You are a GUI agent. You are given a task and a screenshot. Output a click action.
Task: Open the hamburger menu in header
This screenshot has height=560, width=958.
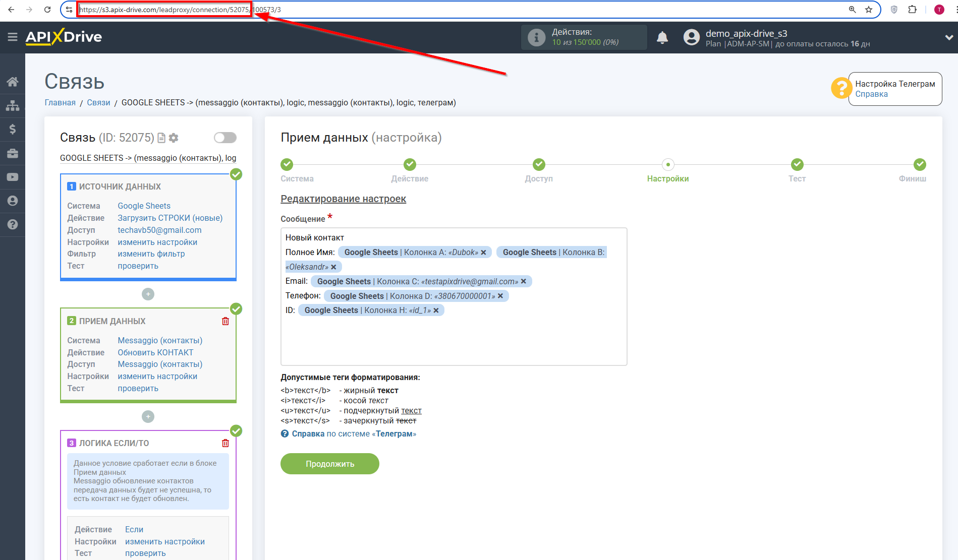point(13,37)
